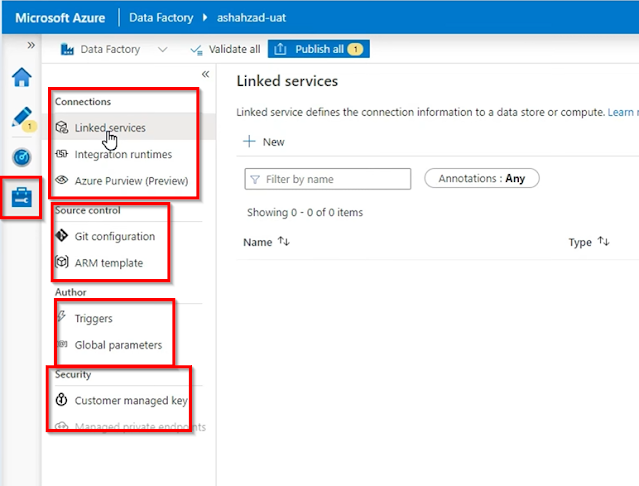Click the filter funnel icon

click(255, 179)
